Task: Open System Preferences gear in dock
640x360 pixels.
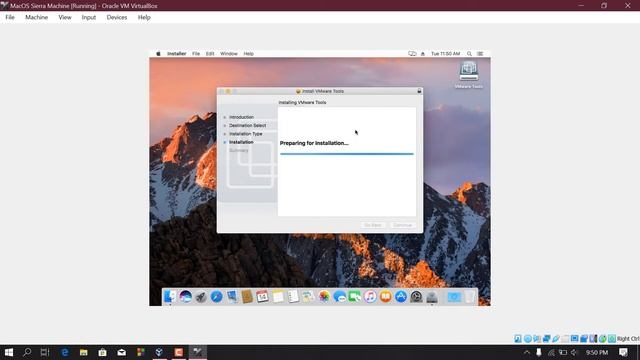Action: coord(416,297)
